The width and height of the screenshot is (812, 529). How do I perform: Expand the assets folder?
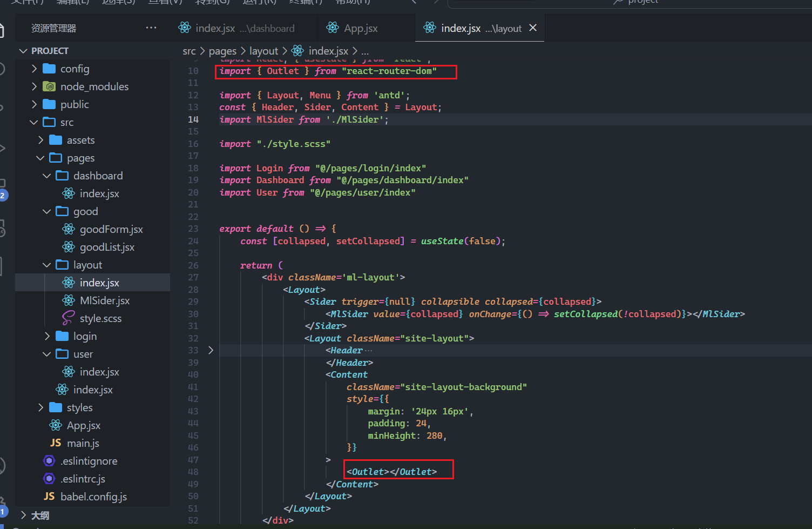[41, 140]
